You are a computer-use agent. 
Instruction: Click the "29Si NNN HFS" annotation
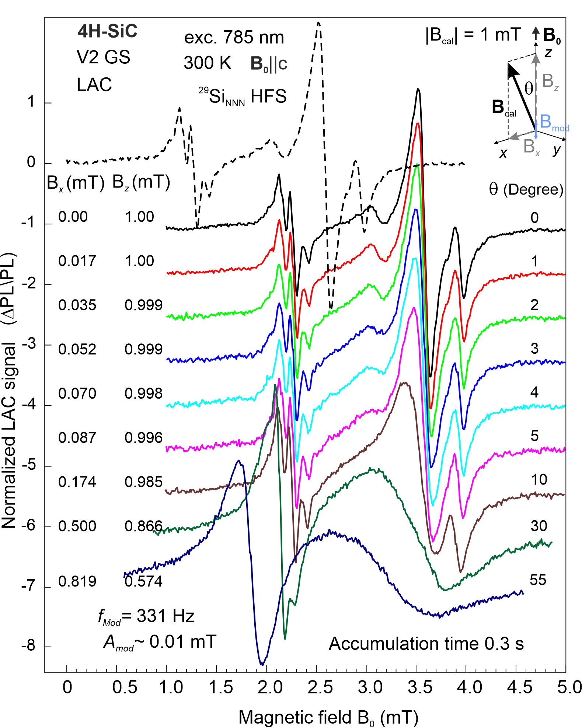(x=243, y=97)
